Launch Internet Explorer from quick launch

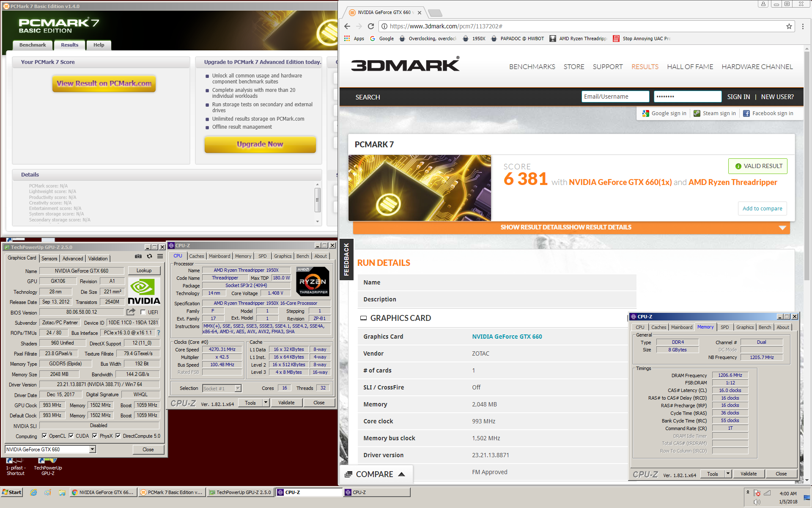(x=33, y=492)
